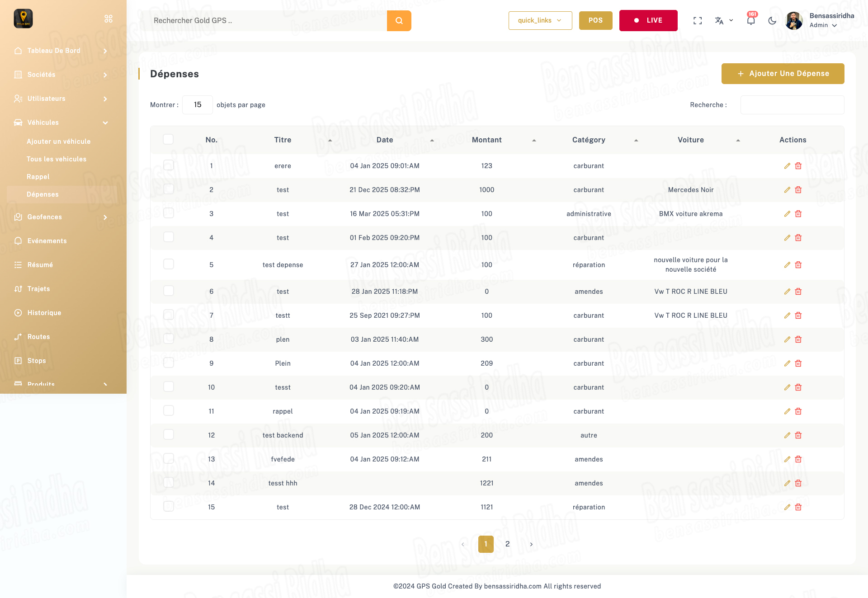Tick the checkbox for 'test depense' row
This screenshot has width=868, height=598.
168,264
